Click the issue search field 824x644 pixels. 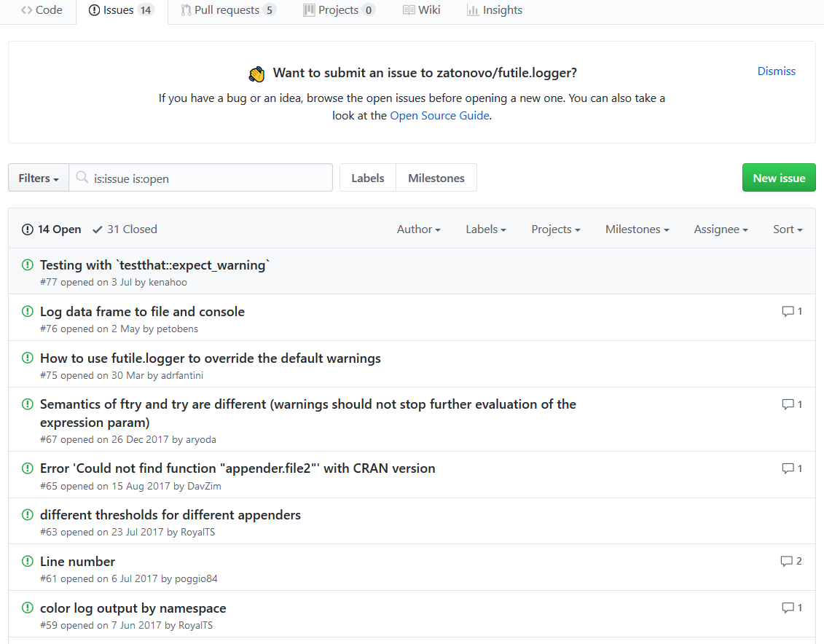[208, 178]
